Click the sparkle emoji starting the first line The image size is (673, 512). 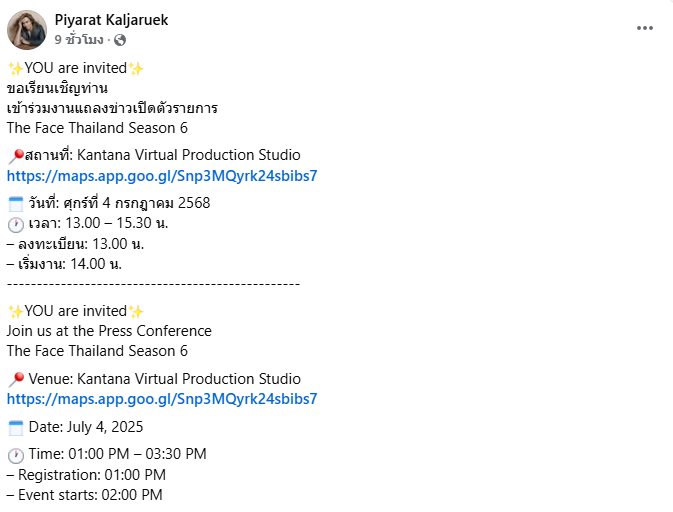click(x=15, y=69)
